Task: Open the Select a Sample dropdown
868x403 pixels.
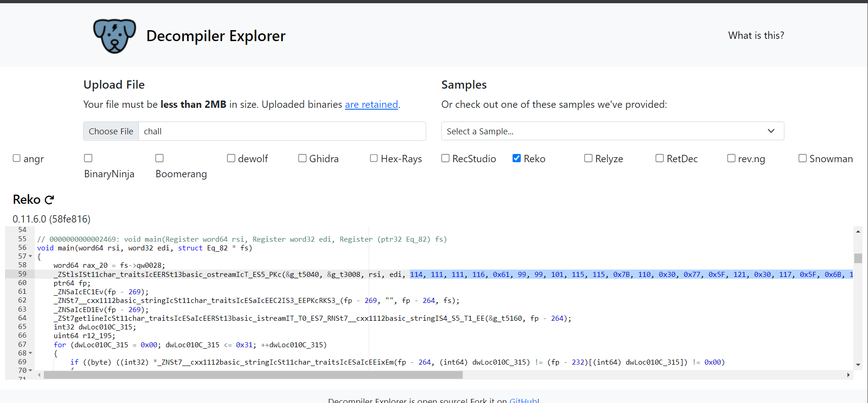Action: tap(613, 131)
